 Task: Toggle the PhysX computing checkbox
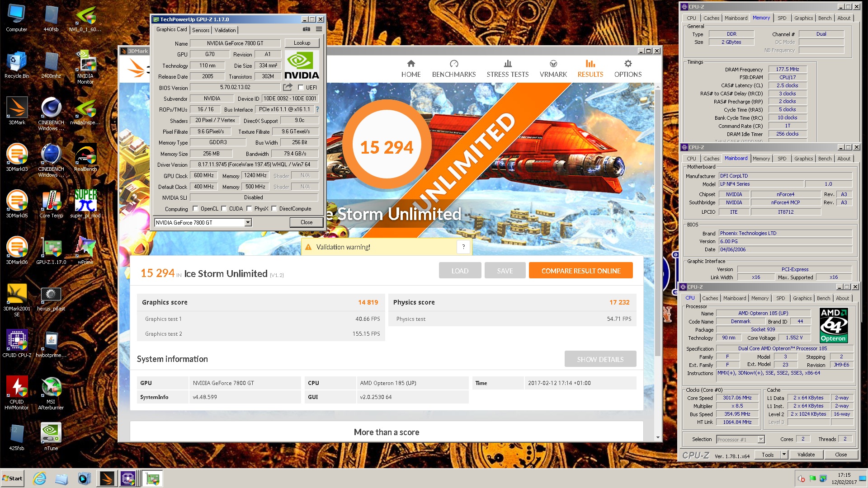pos(249,209)
